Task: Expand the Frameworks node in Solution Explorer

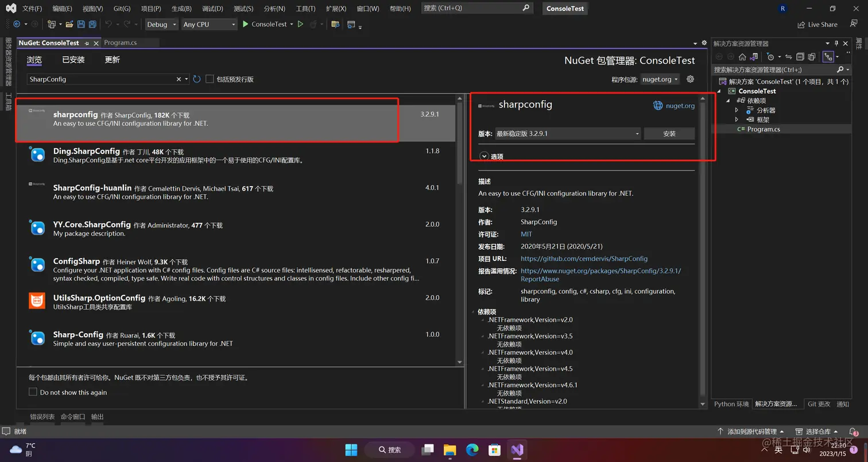Action: point(737,120)
